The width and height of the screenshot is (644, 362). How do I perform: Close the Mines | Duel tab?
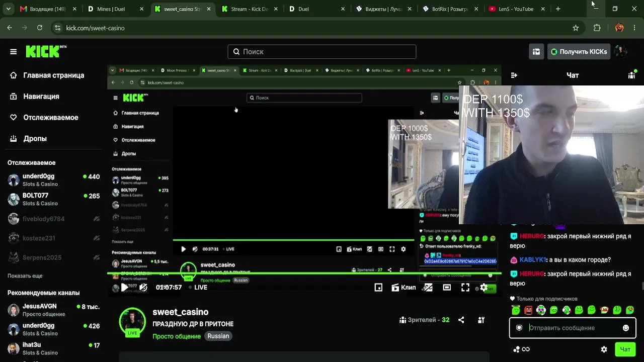(141, 9)
